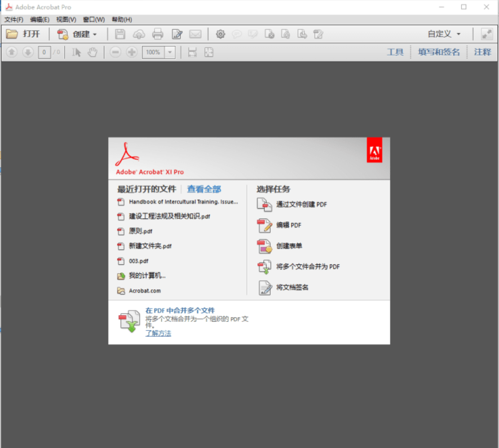This screenshot has height=448, width=499.
Task: Click the Save disk icon in toolbar
Action: [x=120, y=34]
